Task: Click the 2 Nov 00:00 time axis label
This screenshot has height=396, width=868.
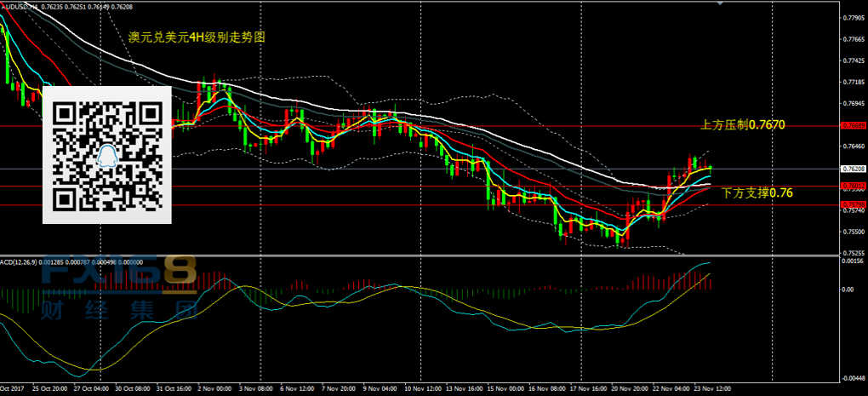Action: click(x=214, y=389)
